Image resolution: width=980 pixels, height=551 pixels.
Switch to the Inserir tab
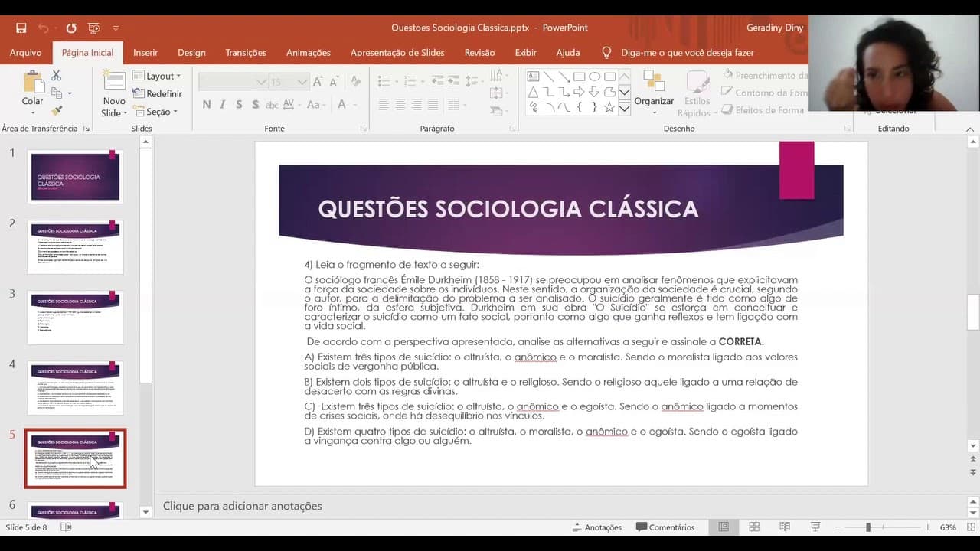coord(145,53)
